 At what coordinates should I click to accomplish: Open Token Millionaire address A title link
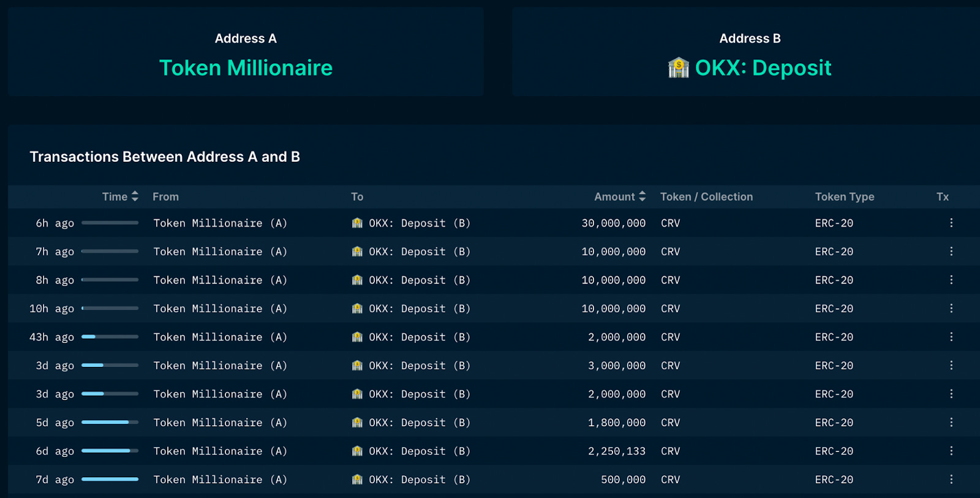[246, 67]
